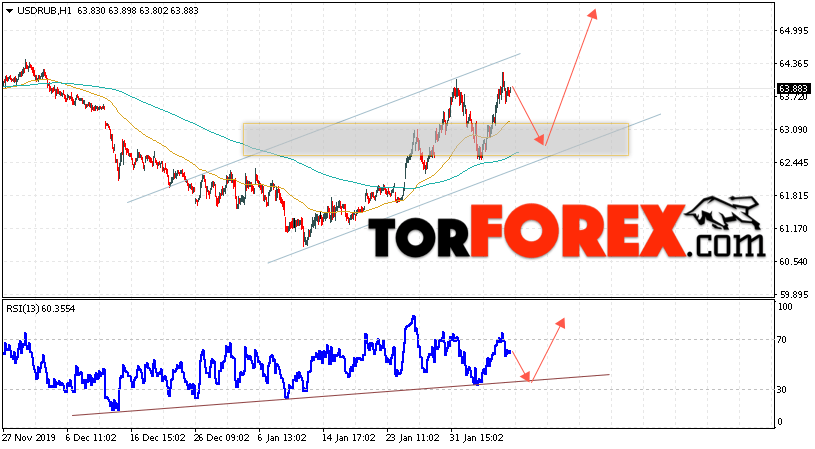Click the 31 Jan 15:02 time label
Image resolution: width=815 pixels, height=449 pixels.
coord(478,438)
